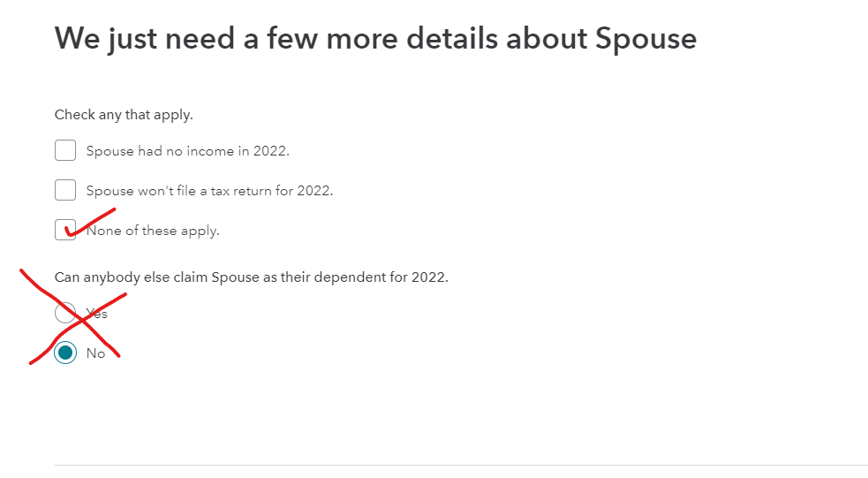Click the 'None of these apply.' label text
Image resolution: width=868 pixels, height=478 pixels.
(153, 231)
